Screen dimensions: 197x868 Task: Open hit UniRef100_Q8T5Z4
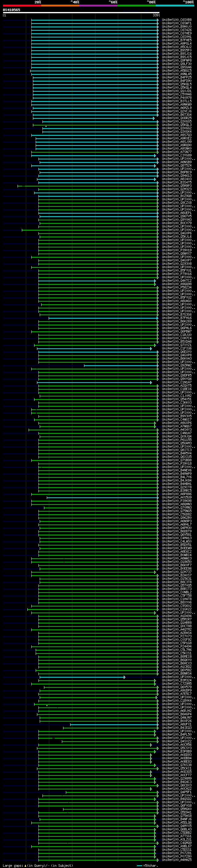click(x=177, y=165)
